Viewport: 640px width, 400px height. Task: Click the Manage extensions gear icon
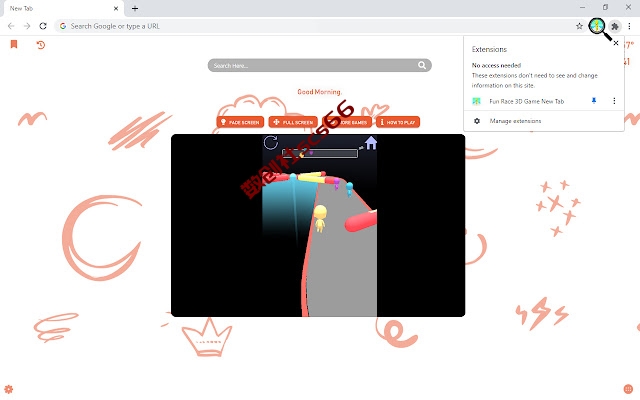pos(477,121)
